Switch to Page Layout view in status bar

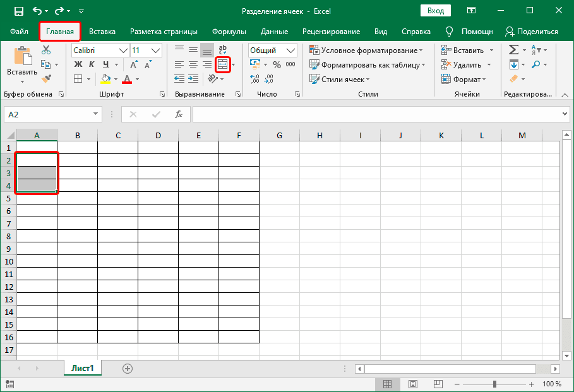point(412,384)
